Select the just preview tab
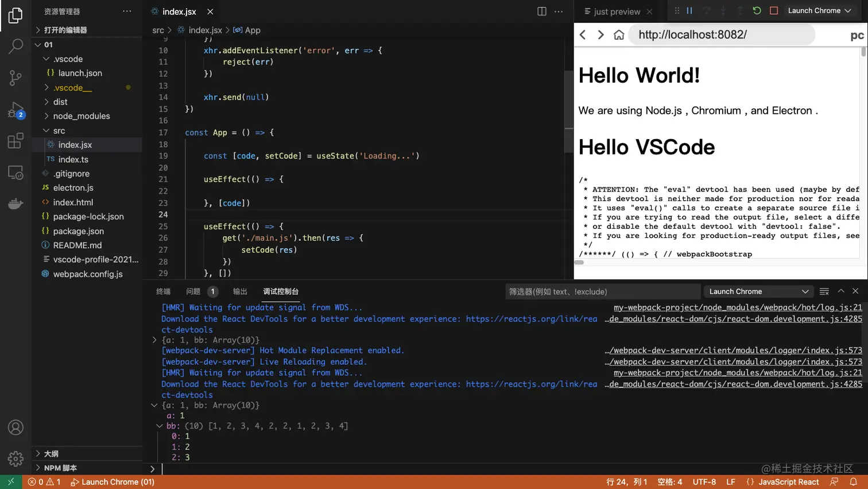This screenshot has height=489, width=868. coord(617,11)
